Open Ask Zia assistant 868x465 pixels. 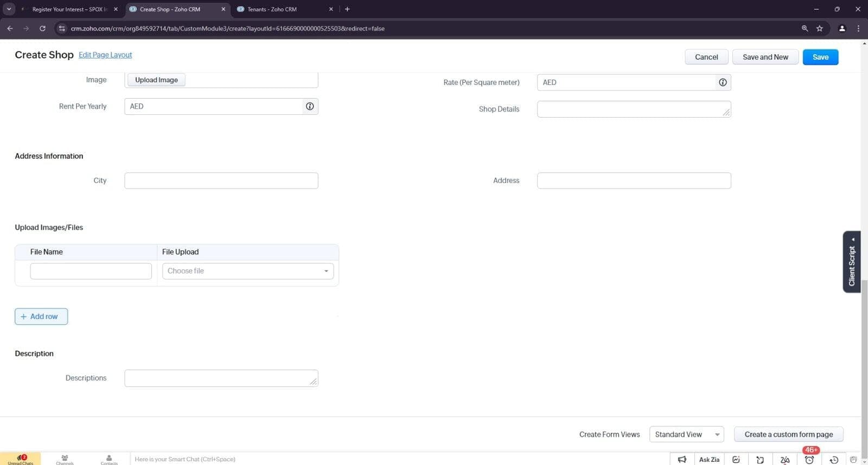point(709,459)
